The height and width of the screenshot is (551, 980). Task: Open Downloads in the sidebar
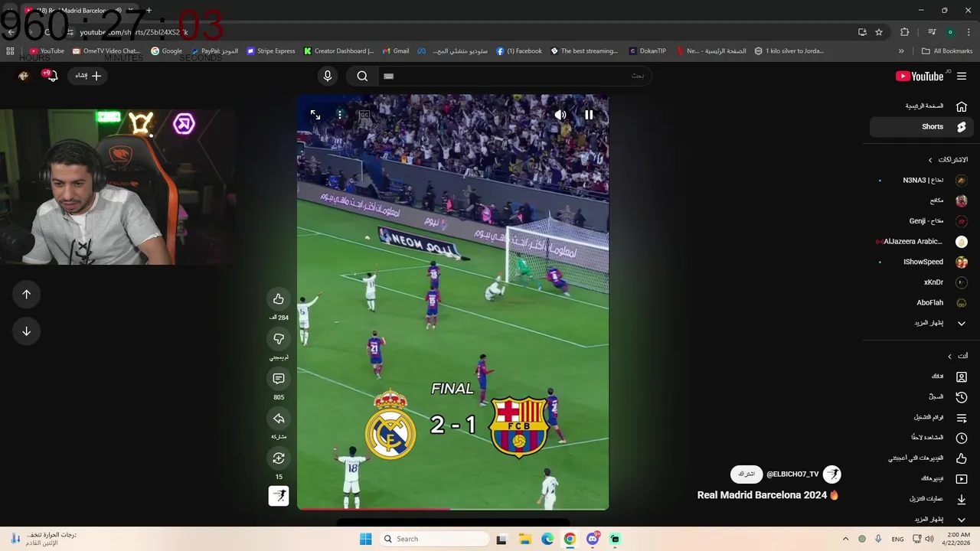pyautogui.click(x=923, y=499)
